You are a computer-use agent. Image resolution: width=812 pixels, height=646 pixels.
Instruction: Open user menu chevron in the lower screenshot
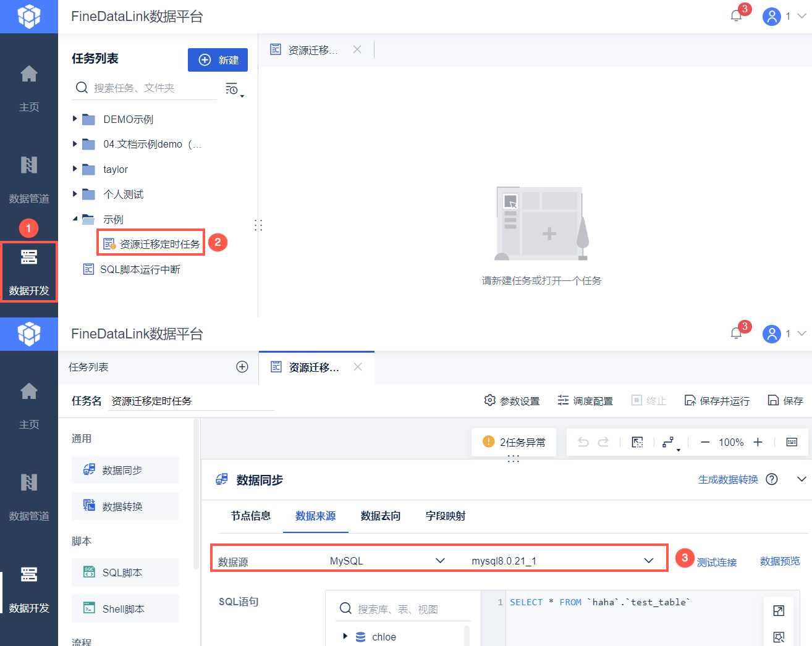801,333
